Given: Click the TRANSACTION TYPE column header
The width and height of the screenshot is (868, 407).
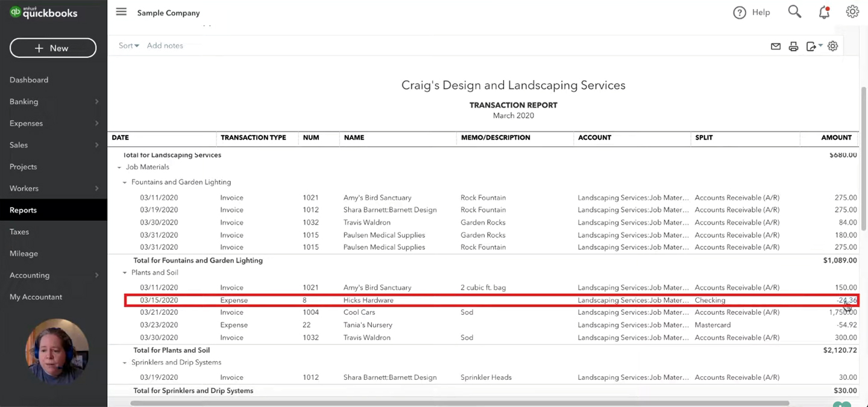Looking at the screenshot, I should coord(253,138).
